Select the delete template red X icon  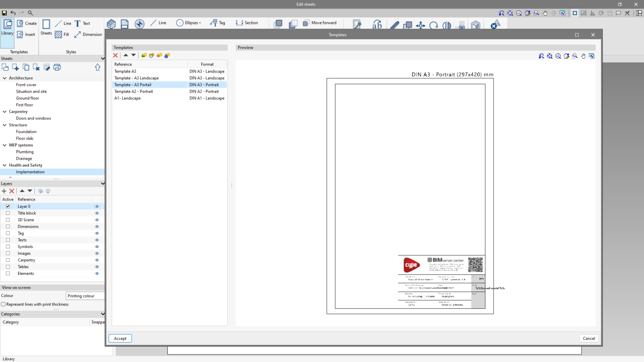coord(116,55)
